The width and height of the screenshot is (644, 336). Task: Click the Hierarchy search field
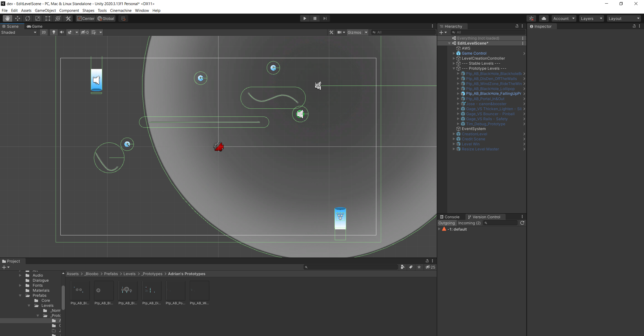pyautogui.click(x=488, y=32)
